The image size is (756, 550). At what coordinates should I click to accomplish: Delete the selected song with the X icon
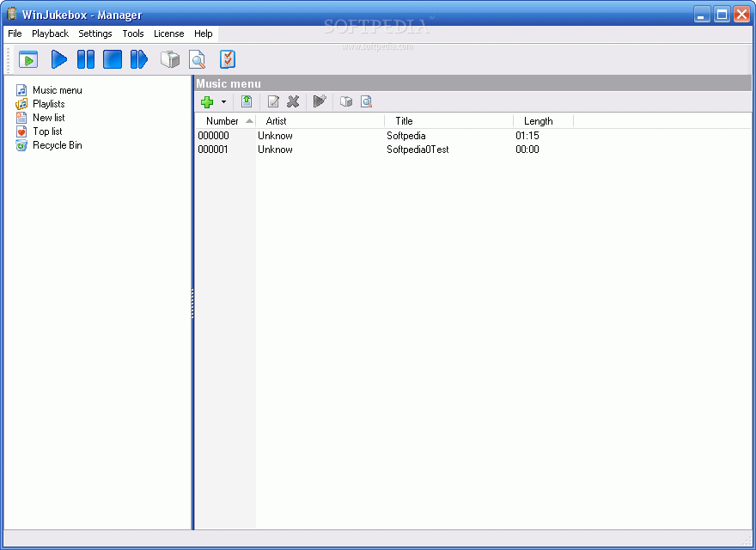pos(293,101)
